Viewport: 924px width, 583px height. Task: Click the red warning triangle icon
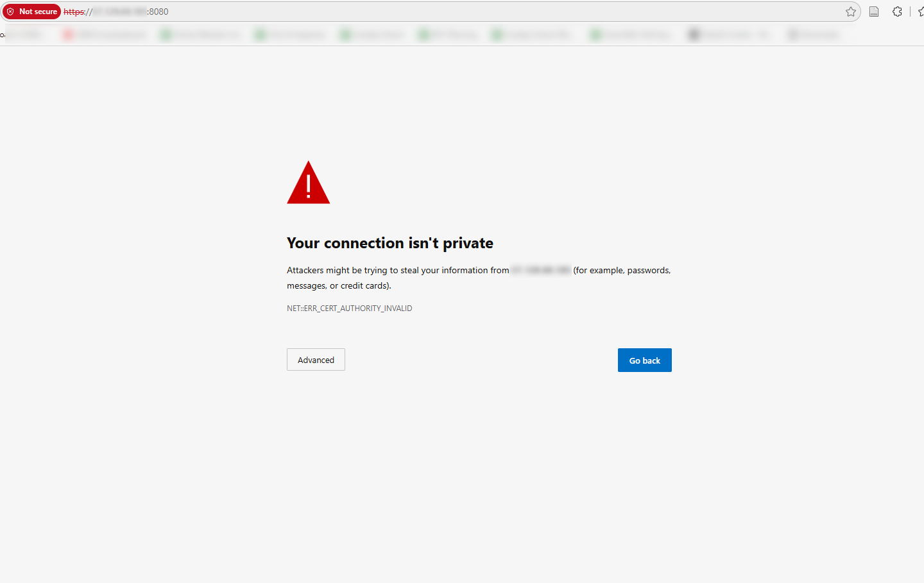pyautogui.click(x=308, y=183)
